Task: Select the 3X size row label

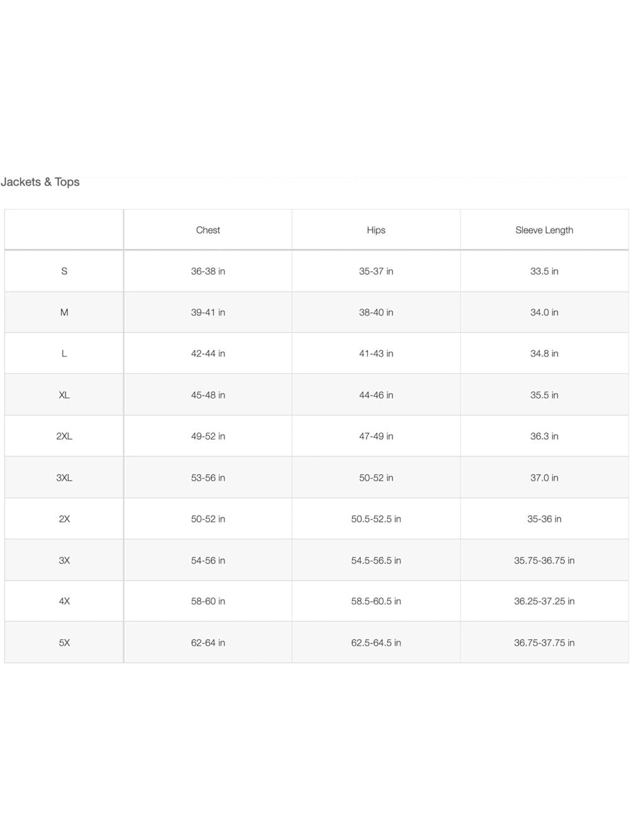Action: pyautogui.click(x=64, y=560)
